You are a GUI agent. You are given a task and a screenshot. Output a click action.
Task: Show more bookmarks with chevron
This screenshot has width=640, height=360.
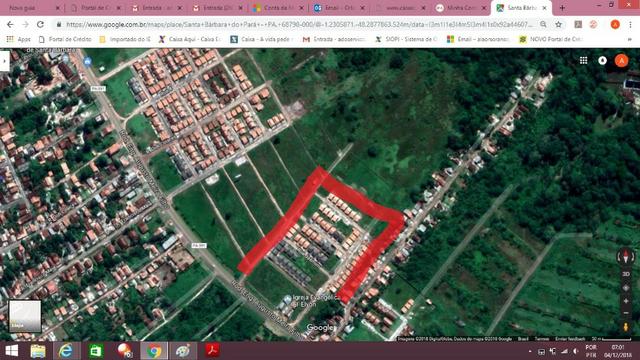(x=630, y=40)
